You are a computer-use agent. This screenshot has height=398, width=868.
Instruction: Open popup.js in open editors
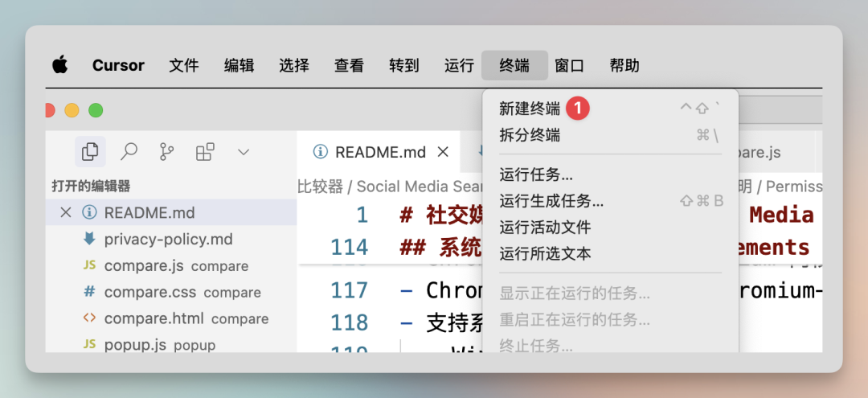pyautogui.click(x=171, y=344)
